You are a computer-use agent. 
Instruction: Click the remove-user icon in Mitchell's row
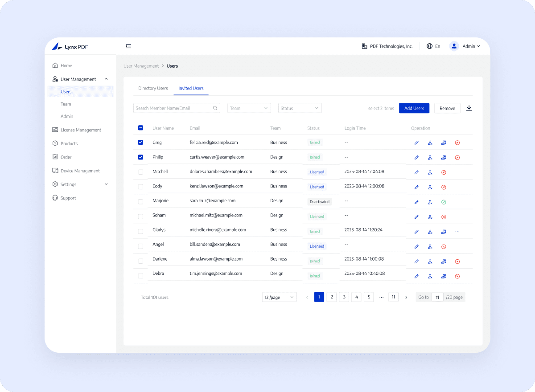pyautogui.click(x=430, y=172)
